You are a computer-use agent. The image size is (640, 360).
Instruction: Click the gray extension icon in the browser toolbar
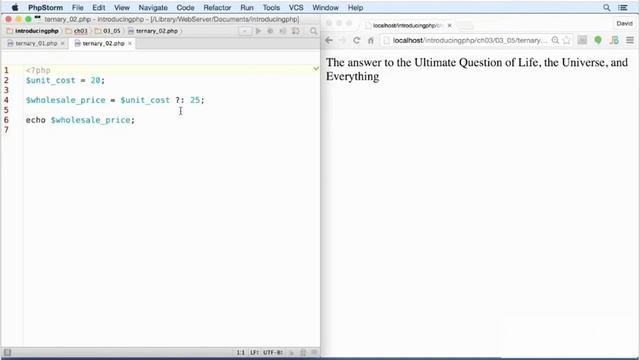tap(582, 40)
